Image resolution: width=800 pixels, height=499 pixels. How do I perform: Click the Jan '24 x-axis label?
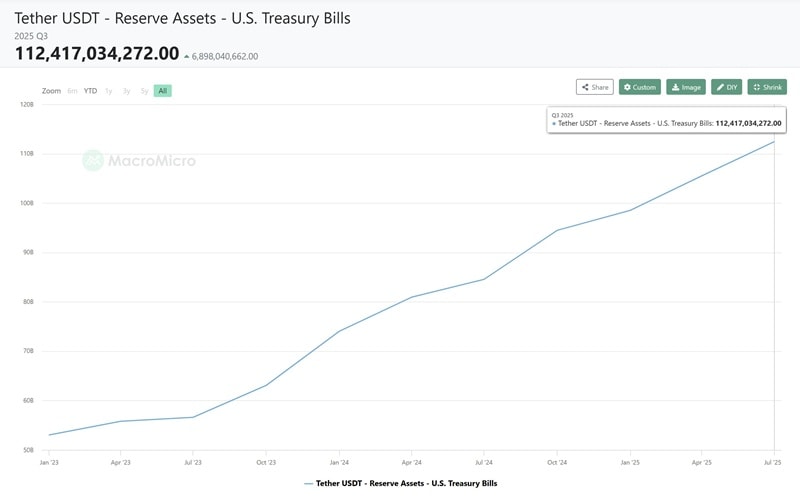point(340,463)
